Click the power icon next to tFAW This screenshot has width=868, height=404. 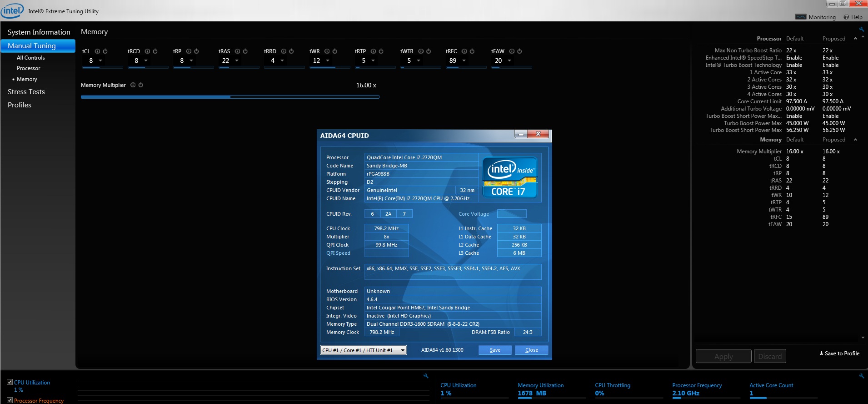[x=519, y=51]
